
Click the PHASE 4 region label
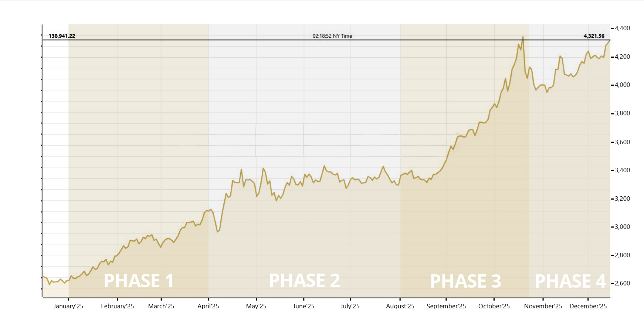click(570, 281)
